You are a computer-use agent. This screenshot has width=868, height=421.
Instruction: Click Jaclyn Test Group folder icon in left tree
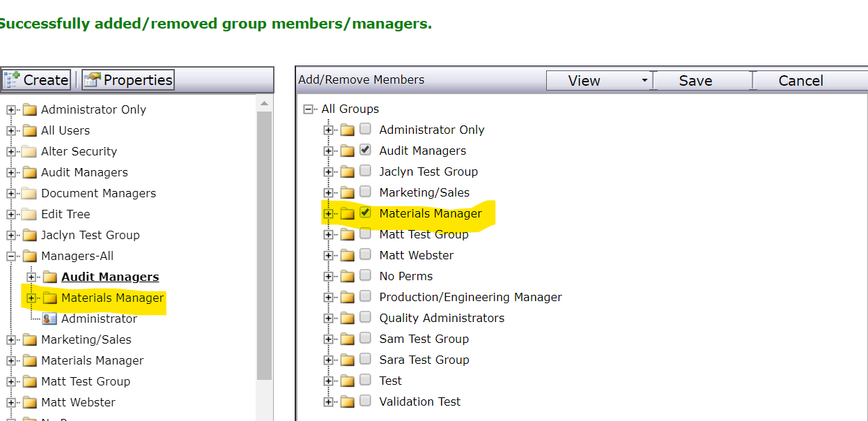(29, 235)
